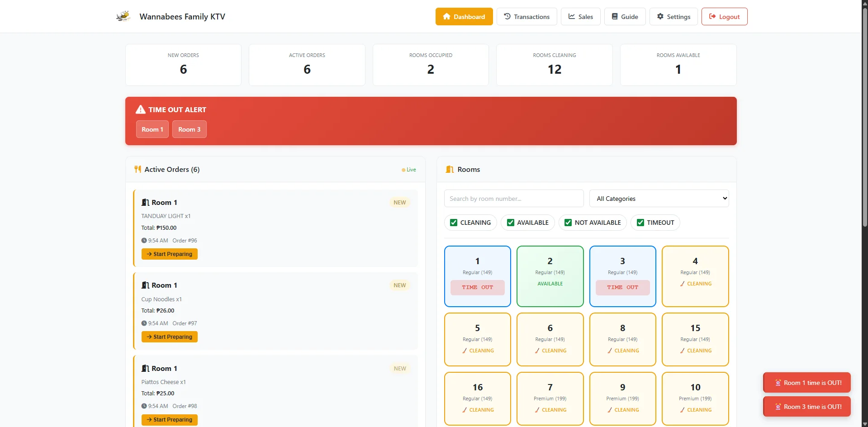This screenshot has width=868, height=427.
Task: Open room 8 cleaning card
Action: (x=622, y=339)
